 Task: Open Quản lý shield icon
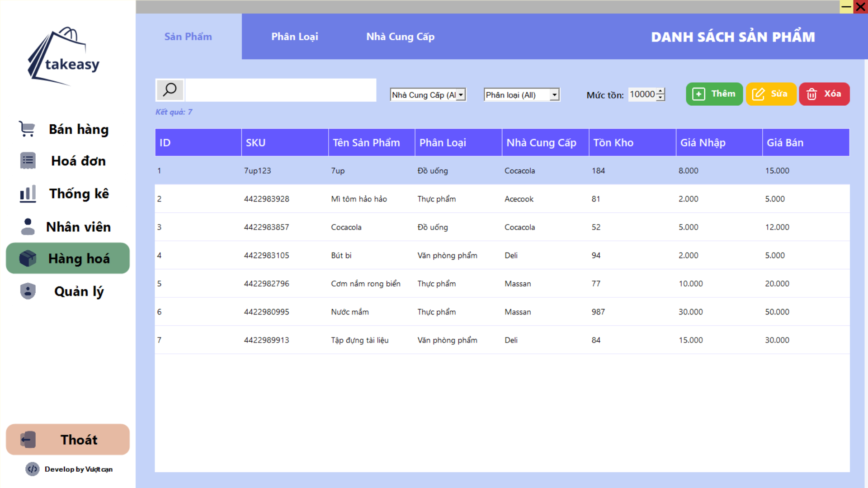[28, 291]
